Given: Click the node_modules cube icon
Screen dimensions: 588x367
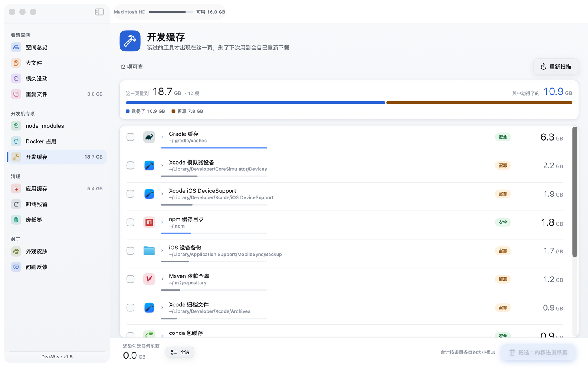Looking at the screenshot, I should coord(16,126).
